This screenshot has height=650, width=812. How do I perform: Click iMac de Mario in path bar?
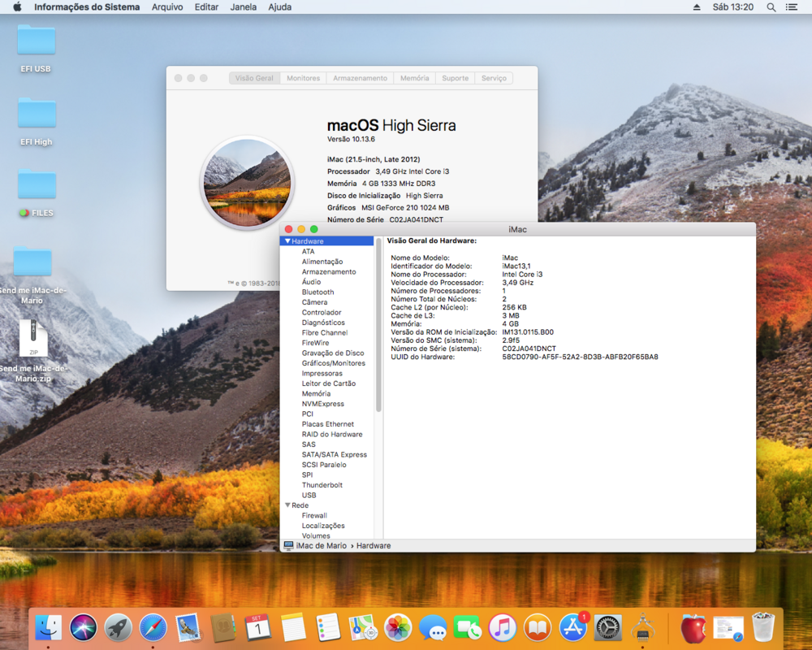[x=321, y=546]
